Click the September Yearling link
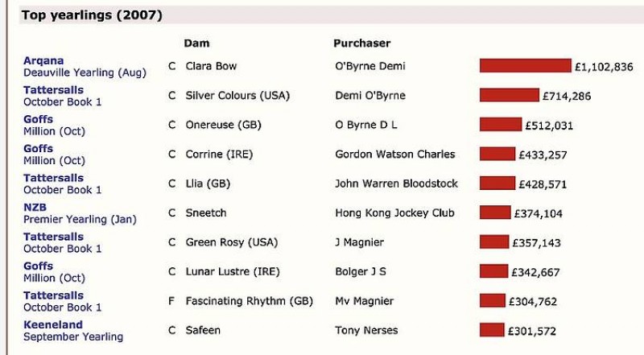644x355 pixels. tap(73, 336)
